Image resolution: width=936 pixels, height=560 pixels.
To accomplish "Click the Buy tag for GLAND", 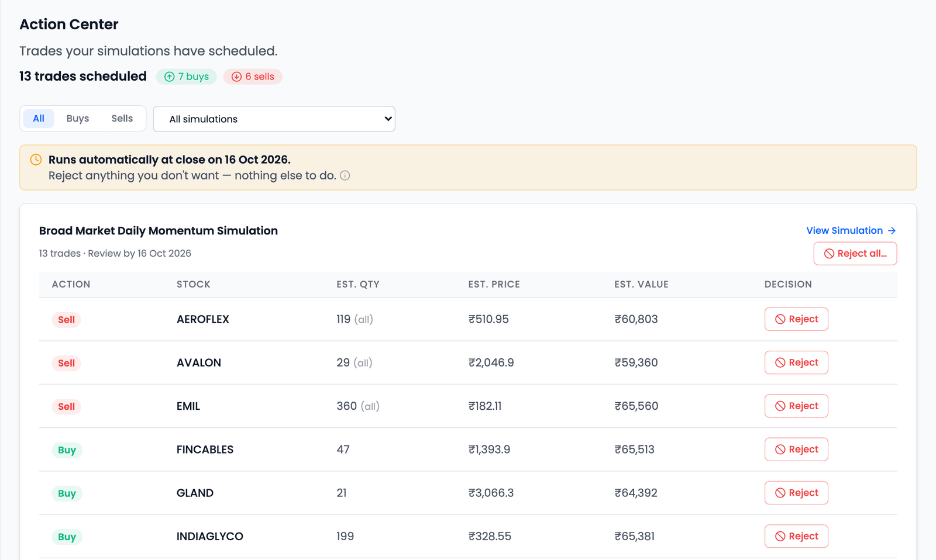I will pos(67,493).
